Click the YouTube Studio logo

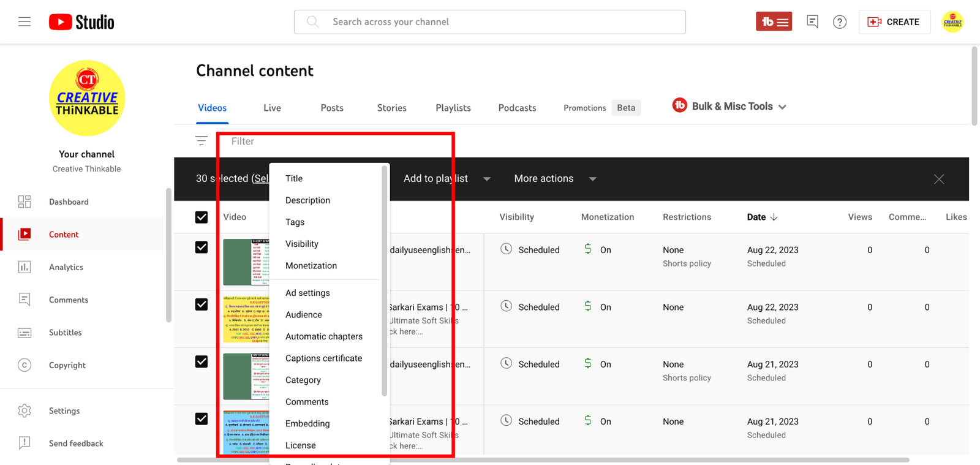pos(81,22)
